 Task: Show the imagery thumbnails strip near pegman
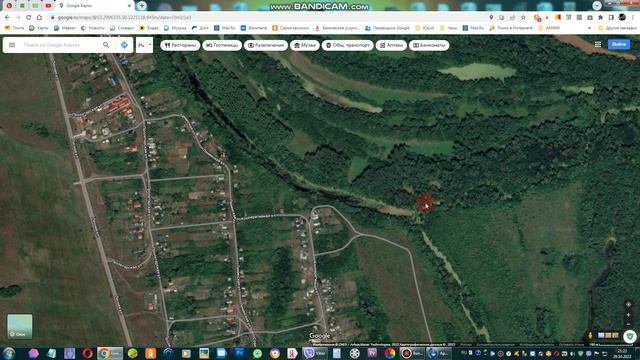(608, 336)
